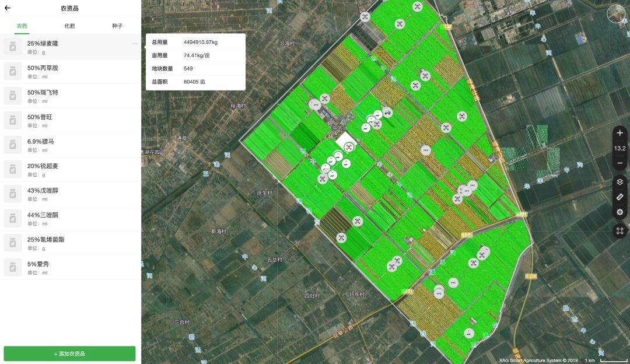Click the white highlighted field block on map
This screenshot has width=630, height=364.
coord(347,143)
